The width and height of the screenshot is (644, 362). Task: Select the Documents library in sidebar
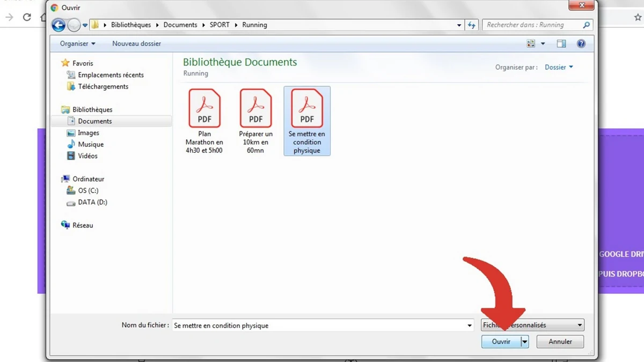point(94,121)
